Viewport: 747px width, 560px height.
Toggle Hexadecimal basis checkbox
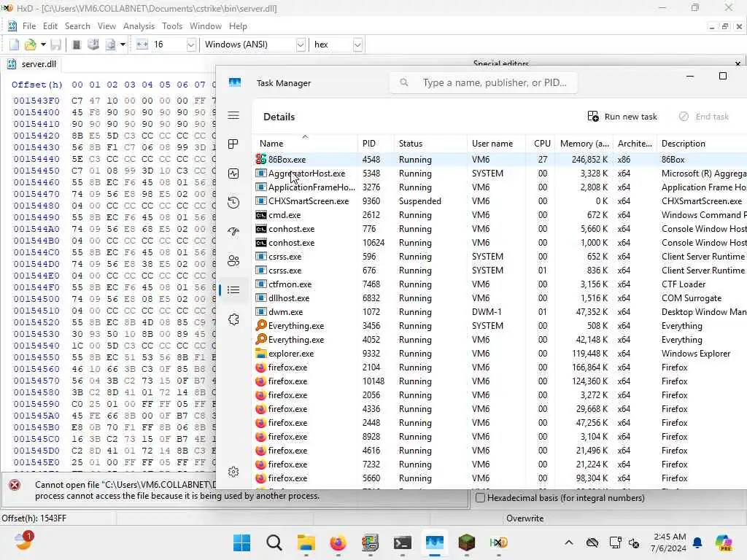pyautogui.click(x=480, y=497)
